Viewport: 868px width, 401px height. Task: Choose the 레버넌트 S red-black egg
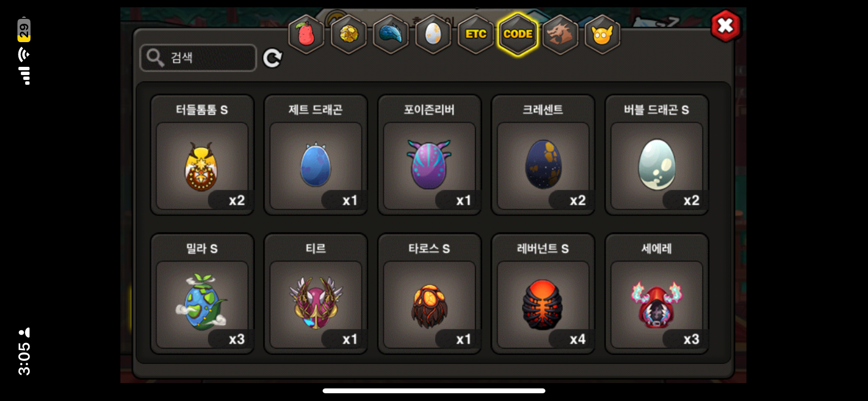coord(543,294)
